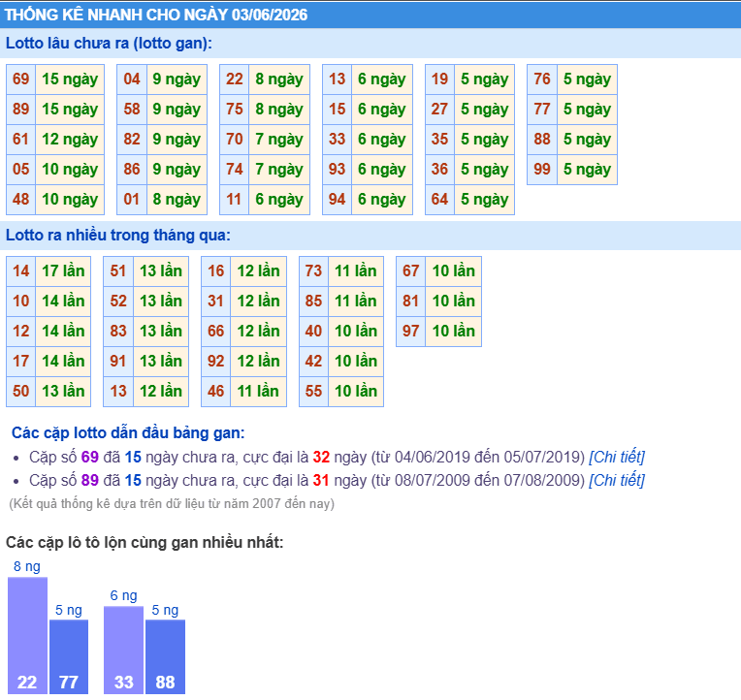Viewport: 741px width, 700px height.
Task: Click the bar for number 22
Action: click(x=27, y=635)
